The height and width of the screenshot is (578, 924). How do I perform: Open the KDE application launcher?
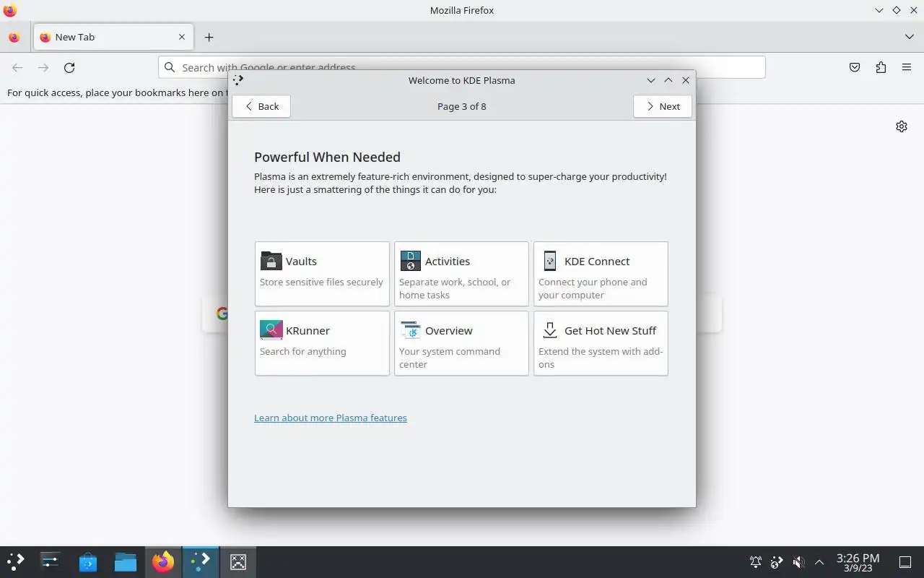[16, 561]
